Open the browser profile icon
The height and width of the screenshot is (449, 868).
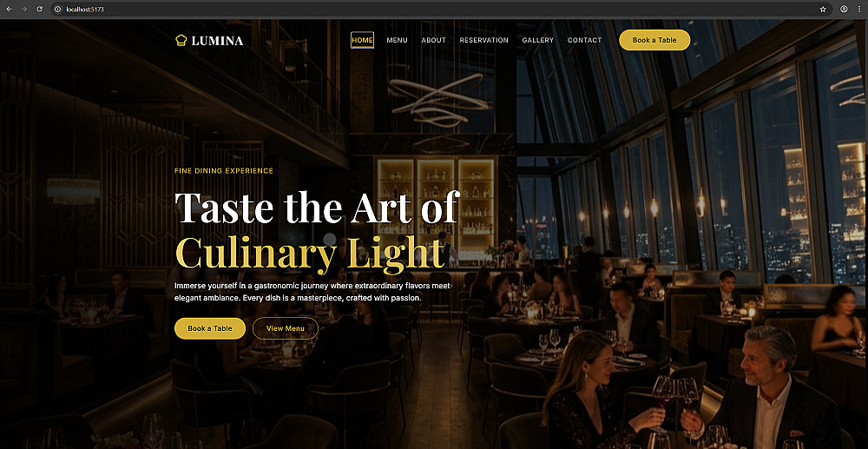point(845,10)
